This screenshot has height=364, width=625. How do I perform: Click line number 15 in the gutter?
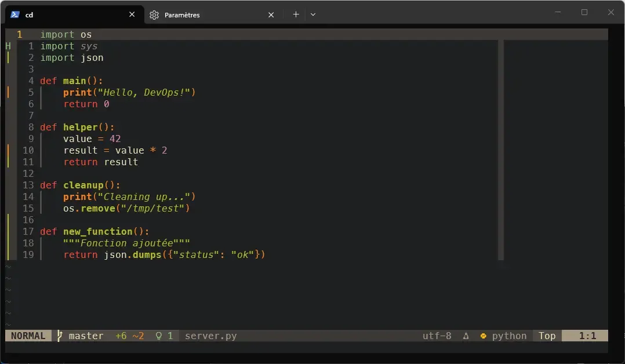[28, 208]
